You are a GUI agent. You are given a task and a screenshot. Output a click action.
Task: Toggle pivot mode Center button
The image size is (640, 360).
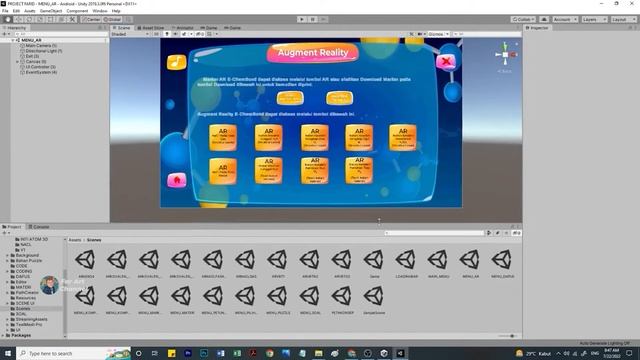click(91, 19)
